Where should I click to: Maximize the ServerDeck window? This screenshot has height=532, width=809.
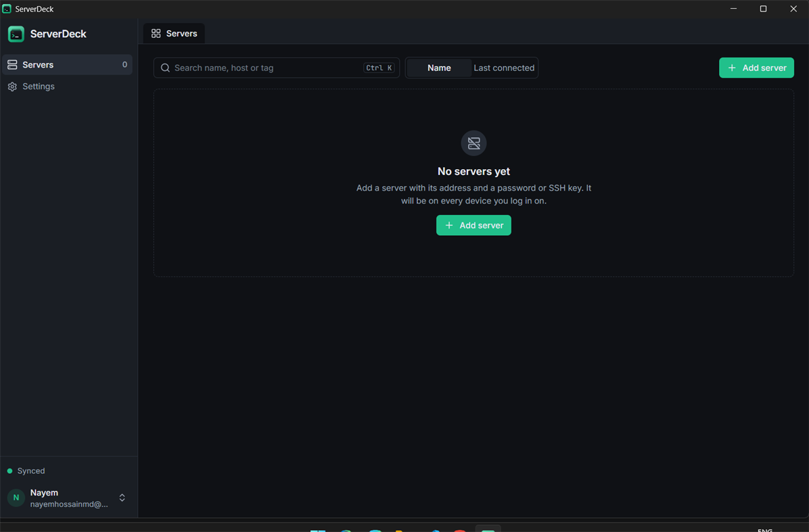click(x=763, y=9)
